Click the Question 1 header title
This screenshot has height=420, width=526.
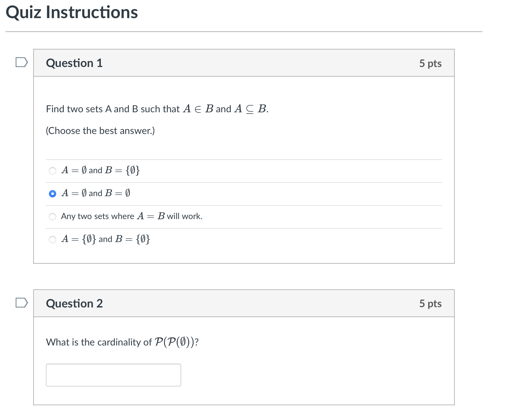click(x=74, y=63)
